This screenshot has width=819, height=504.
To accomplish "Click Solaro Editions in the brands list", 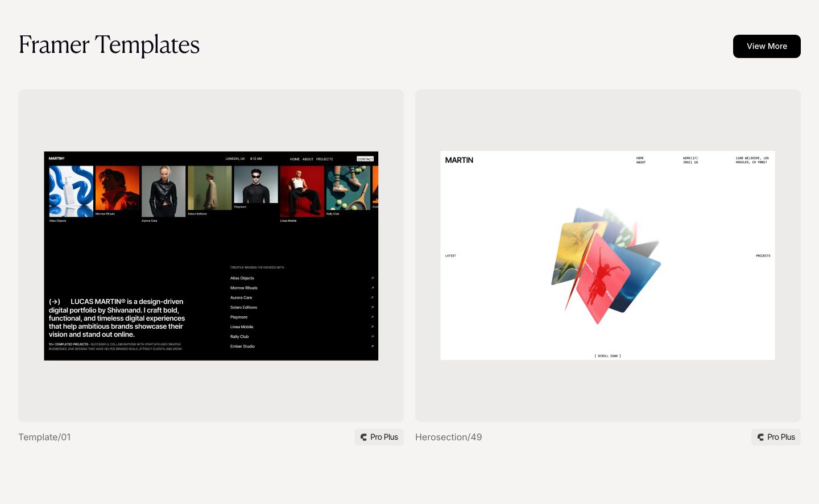I will click(243, 307).
